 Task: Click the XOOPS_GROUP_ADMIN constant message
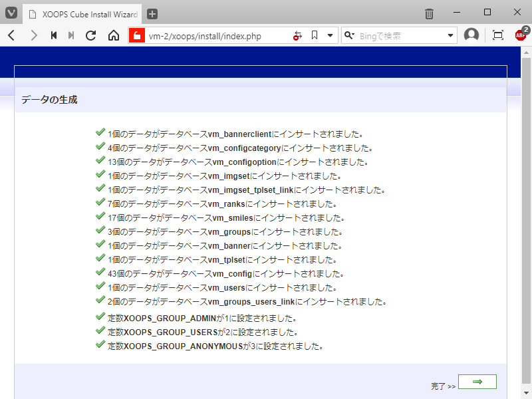202,318
